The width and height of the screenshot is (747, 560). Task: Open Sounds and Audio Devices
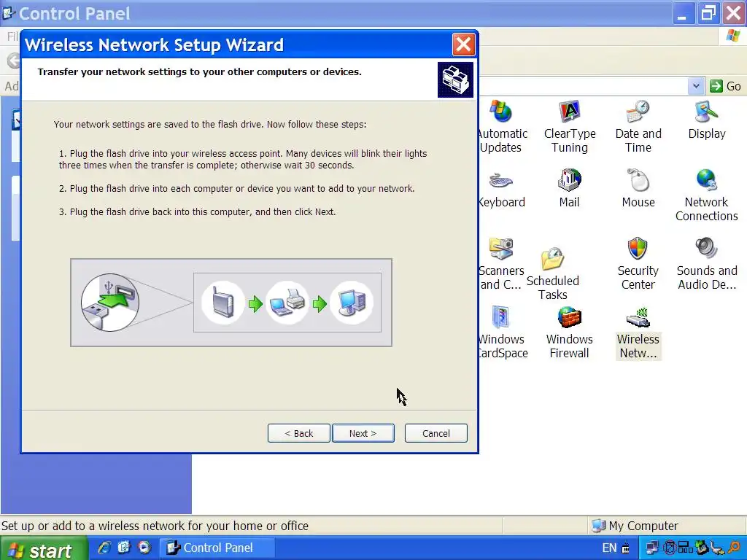click(x=706, y=264)
